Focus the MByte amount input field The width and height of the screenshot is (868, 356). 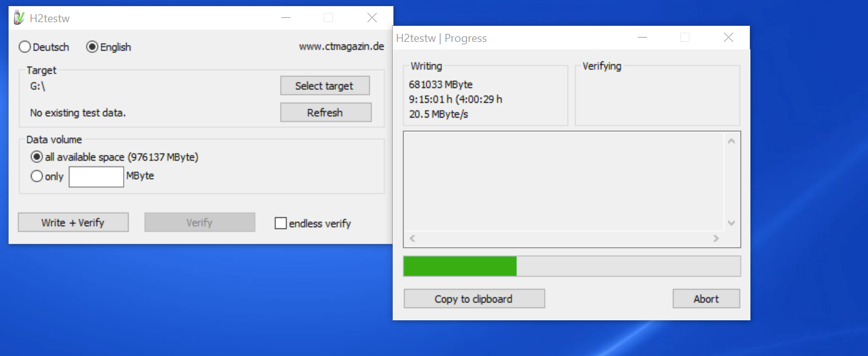coord(96,177)
